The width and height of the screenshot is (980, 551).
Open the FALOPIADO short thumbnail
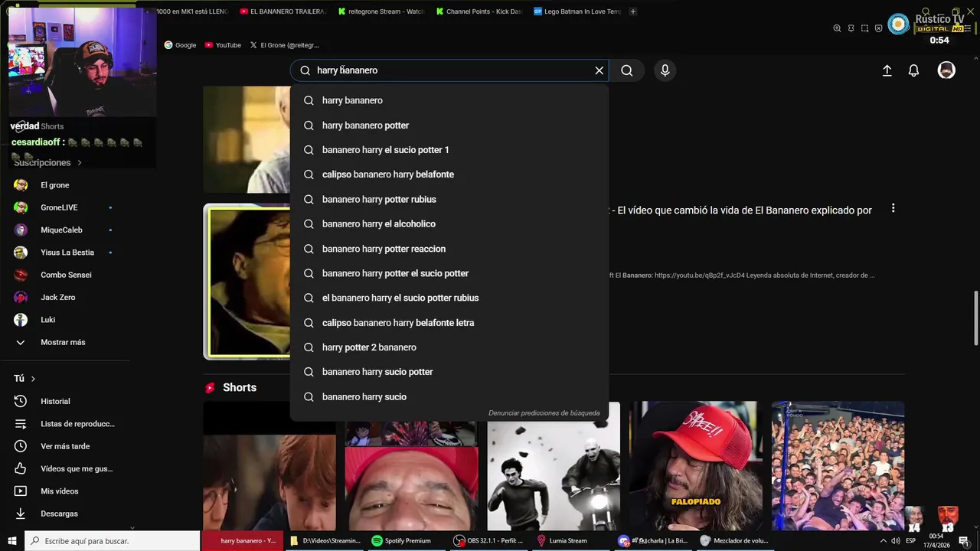click(696, 465)
